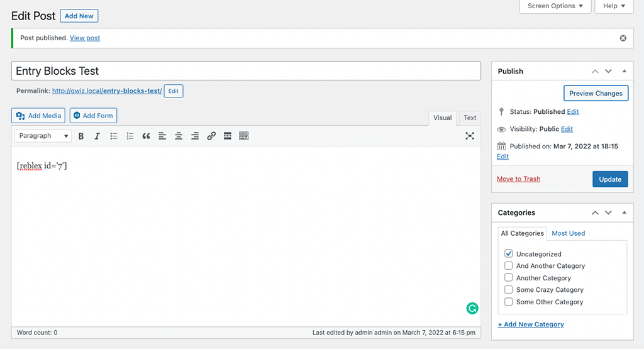Select the All Categories tab
Viewport: 644px width, 349px height.
point(522,233)
